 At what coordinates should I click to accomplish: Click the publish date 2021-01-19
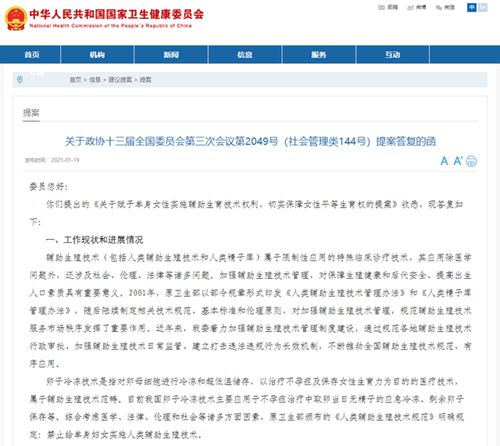point(65,160)
